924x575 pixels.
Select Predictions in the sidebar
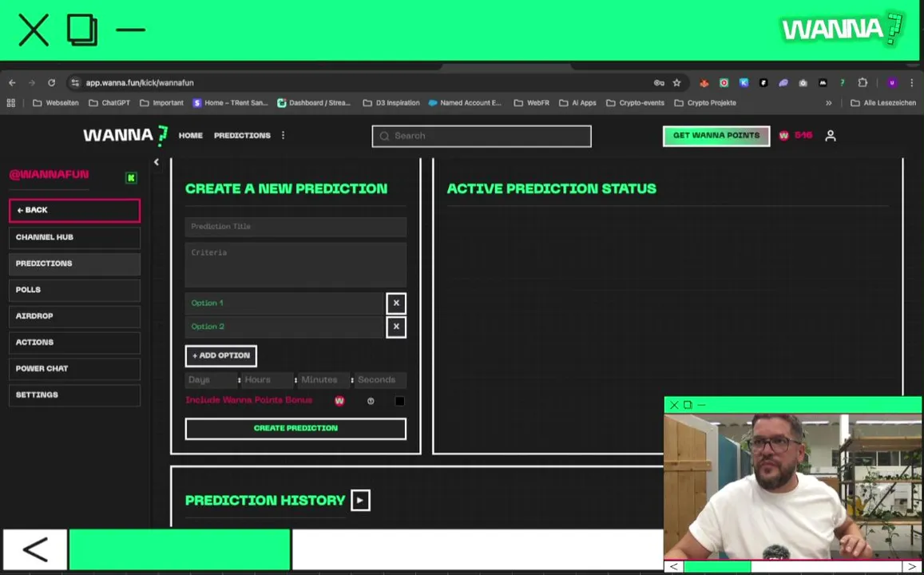(x=75, y=264)
